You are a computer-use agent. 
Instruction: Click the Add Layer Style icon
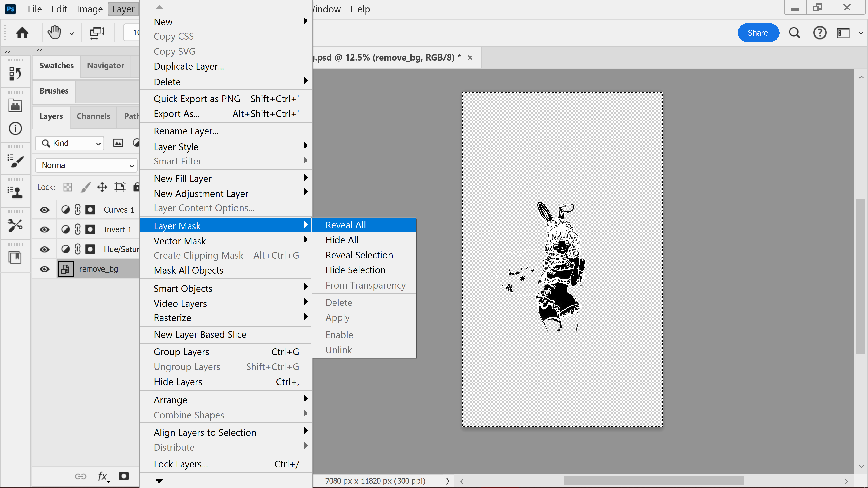pyautogui.click(x=103, y=476)
